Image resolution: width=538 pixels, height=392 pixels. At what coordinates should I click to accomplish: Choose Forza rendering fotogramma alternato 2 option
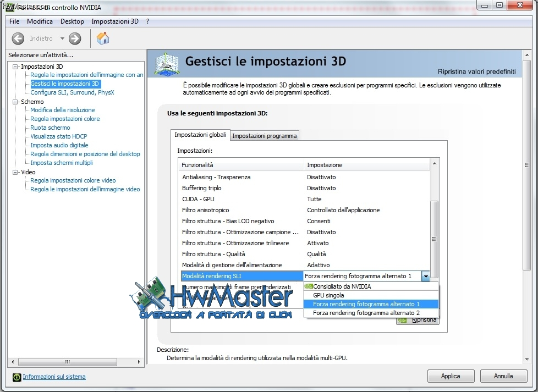(x=371, y=313)
